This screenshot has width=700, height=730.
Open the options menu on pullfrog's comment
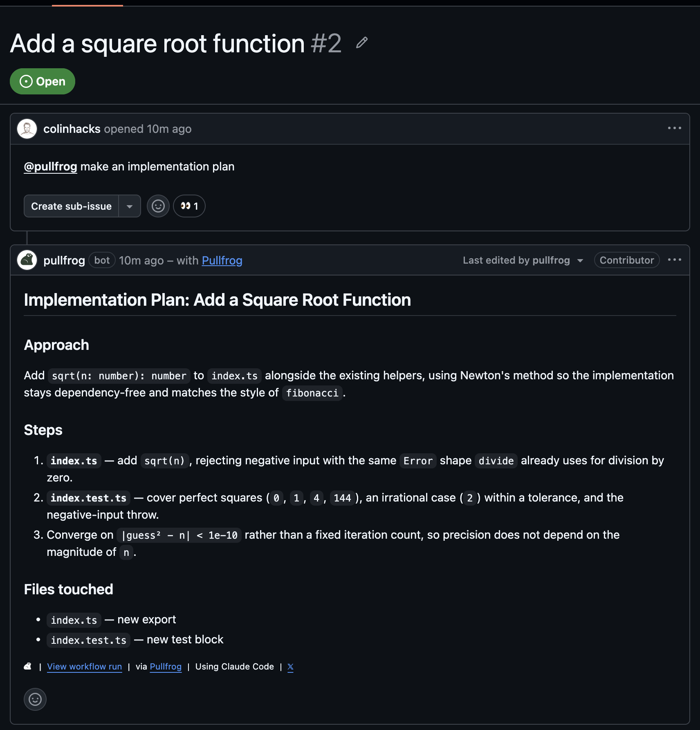click(674, 260)
